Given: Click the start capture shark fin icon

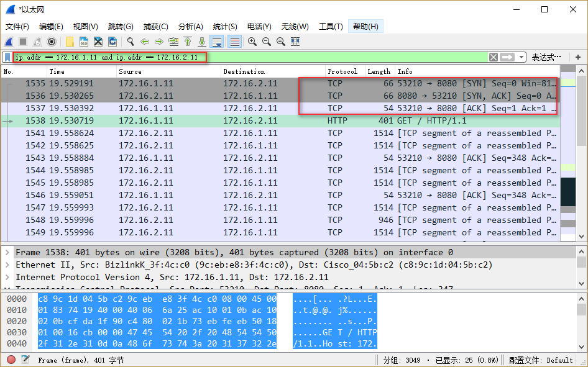Looking at the screenshot, I should click(9, 42).
